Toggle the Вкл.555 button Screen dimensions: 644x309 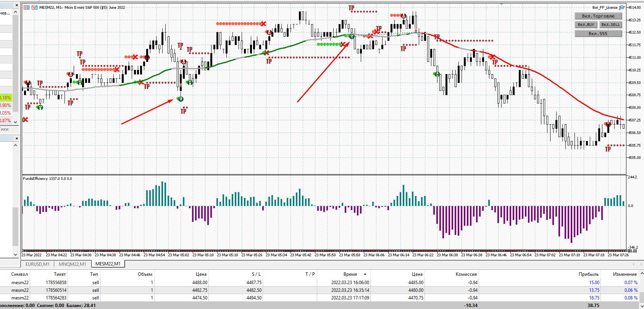(598, 34)
